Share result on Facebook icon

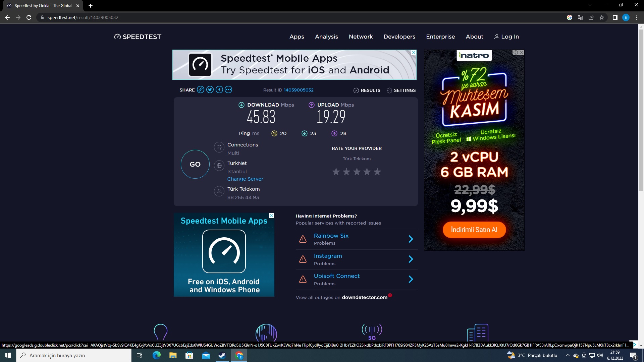pyautogui.click(x=219, y=89)
